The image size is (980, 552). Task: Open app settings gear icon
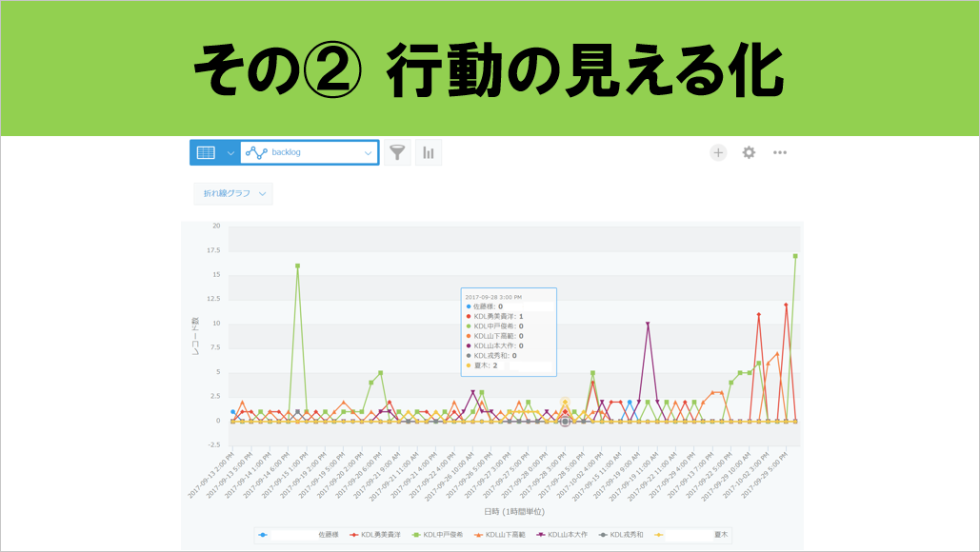click(x=749, y=152)
